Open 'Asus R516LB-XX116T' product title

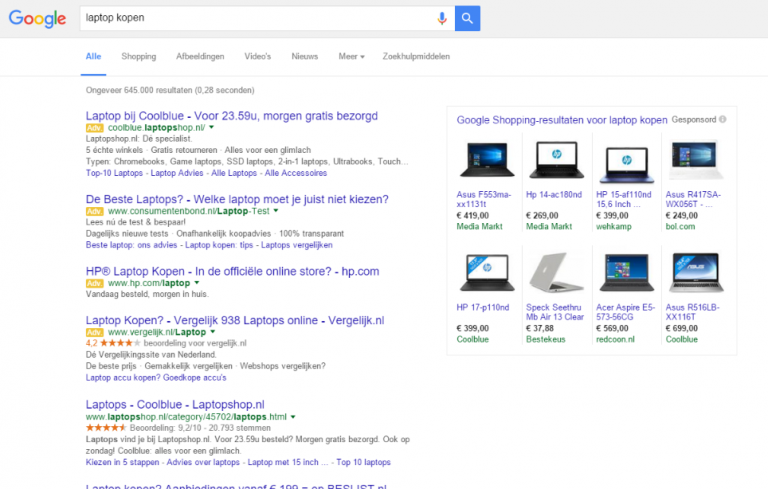coord(693,312)
